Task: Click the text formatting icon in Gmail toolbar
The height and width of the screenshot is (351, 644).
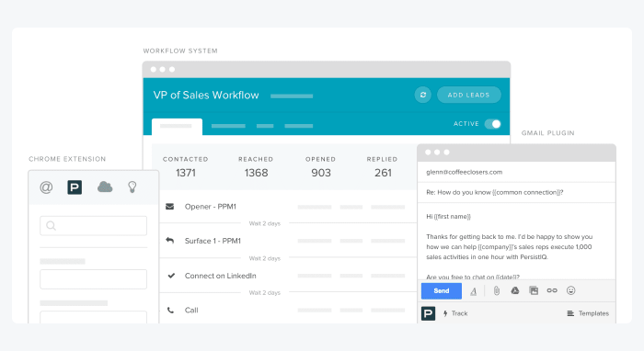Action: tap(474, 291)
